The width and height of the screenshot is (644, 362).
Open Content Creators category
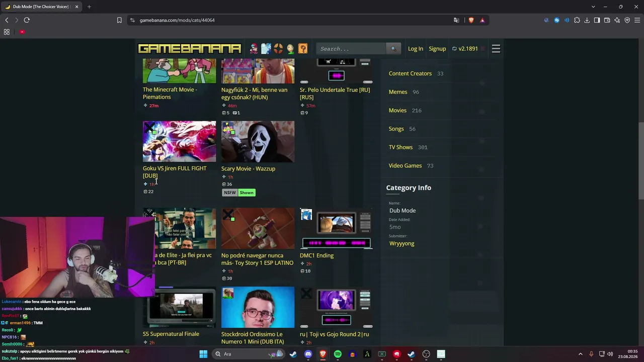[x=410, y=73]
